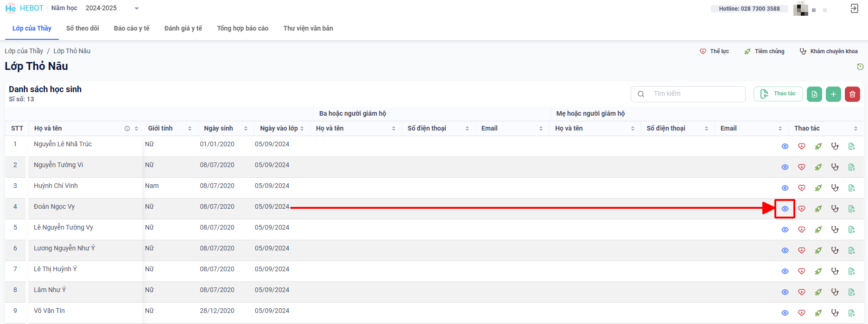Click the logout icon at top right
The image size is (868, 324).
855,8
